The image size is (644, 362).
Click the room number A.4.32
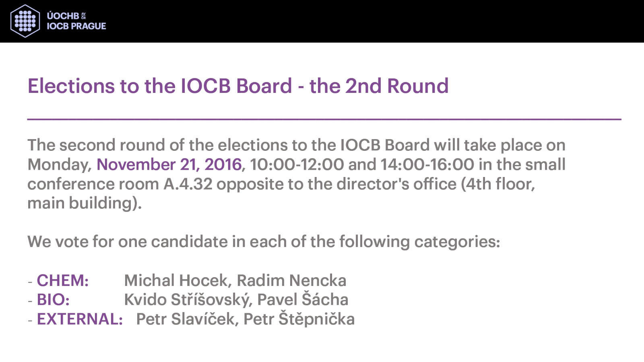point(188,184)
